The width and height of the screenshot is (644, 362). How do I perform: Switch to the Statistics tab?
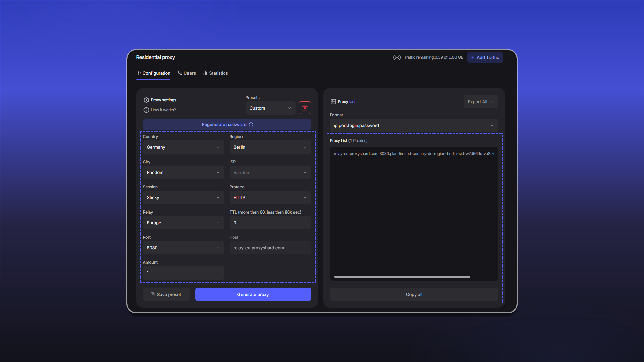[215, 73]
